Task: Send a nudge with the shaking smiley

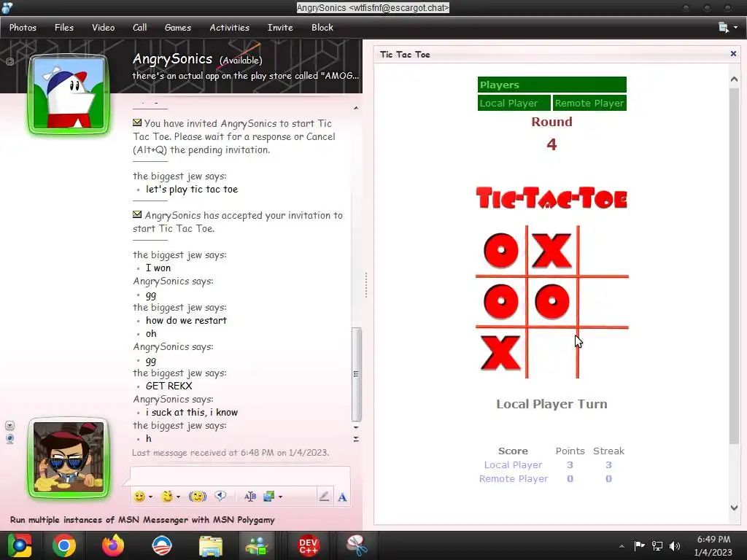Action: click(x=197, y=497)
